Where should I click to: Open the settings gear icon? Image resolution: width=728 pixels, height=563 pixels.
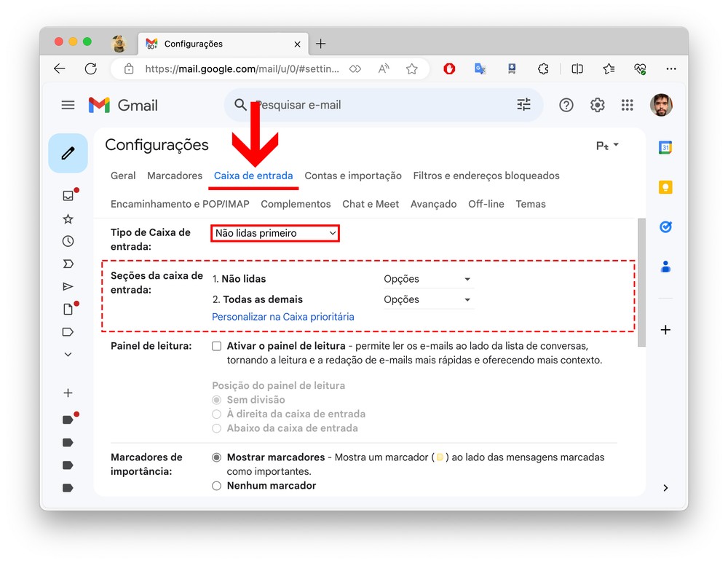point(597,105)
